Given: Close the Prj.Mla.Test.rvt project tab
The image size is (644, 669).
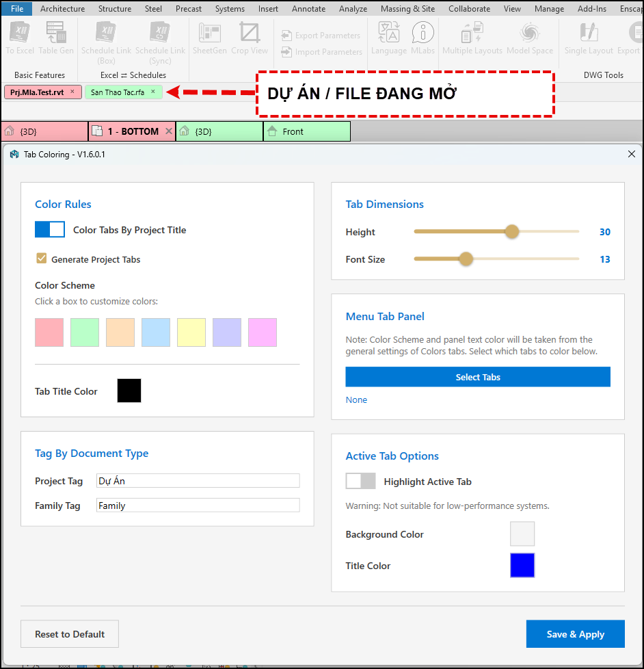Looking at the screenshot, I should pos(72,91).
